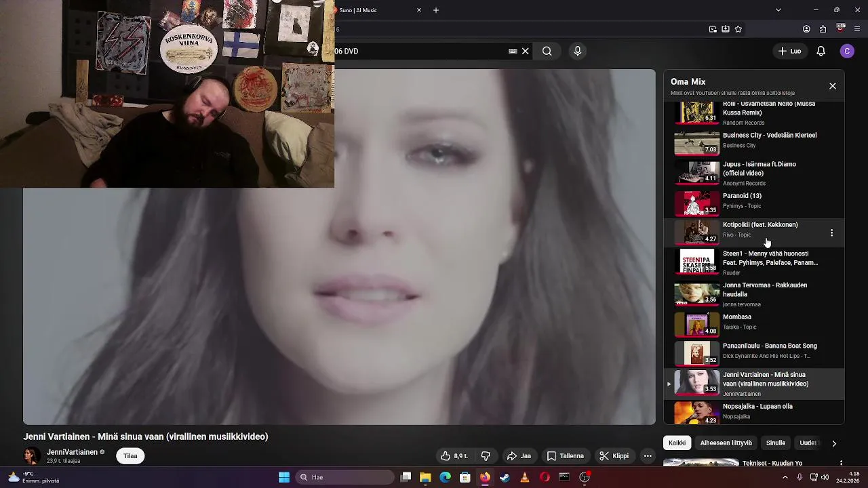Image resolution: width=868 pixels, height=488 pixels.
Task: Activate voice search microphone
Action: coord(578,51)
